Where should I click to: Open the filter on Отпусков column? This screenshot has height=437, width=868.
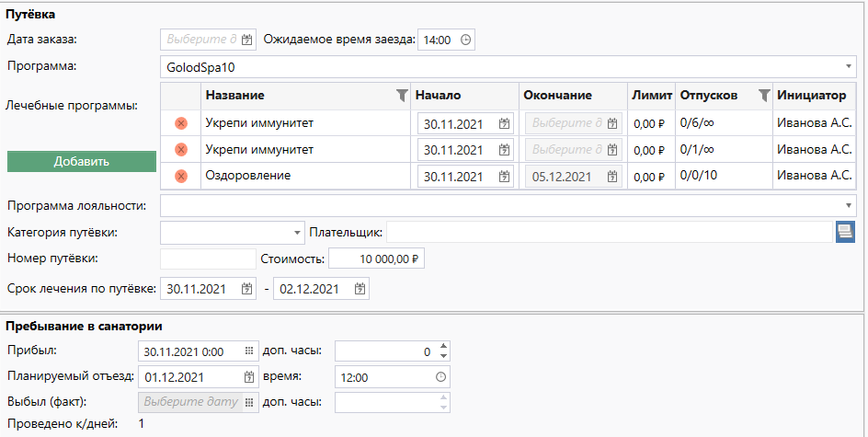[x=763, y=96]
